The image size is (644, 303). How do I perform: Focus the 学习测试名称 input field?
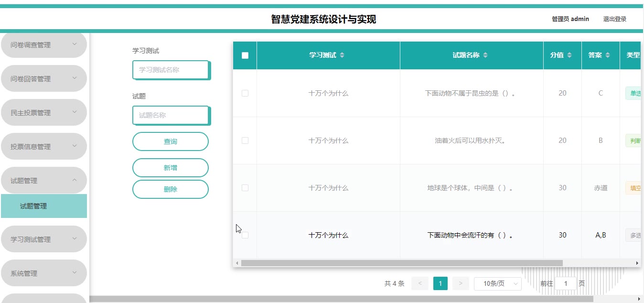(171, 70)
